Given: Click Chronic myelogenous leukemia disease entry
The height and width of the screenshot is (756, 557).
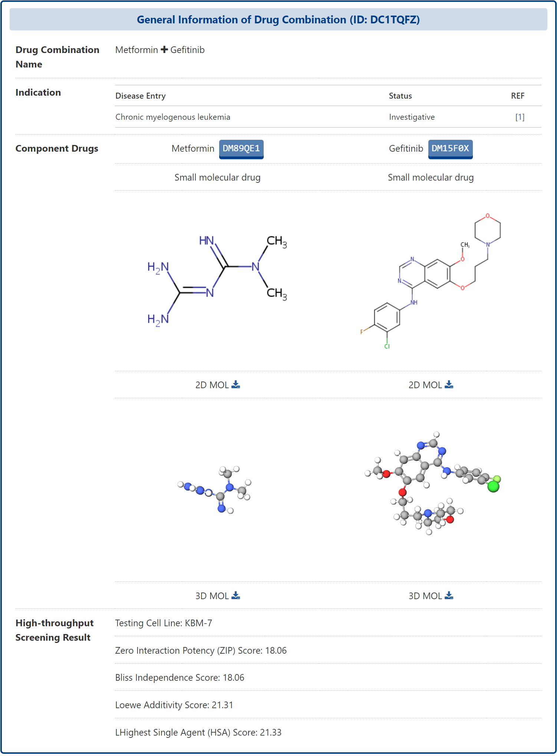Looking at the screenshot, I should 173,117.
